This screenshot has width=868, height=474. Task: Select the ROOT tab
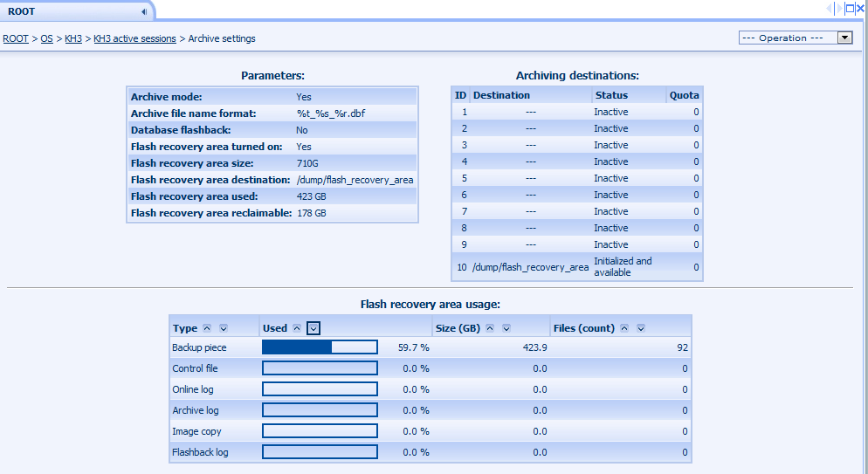pos(22,11)
